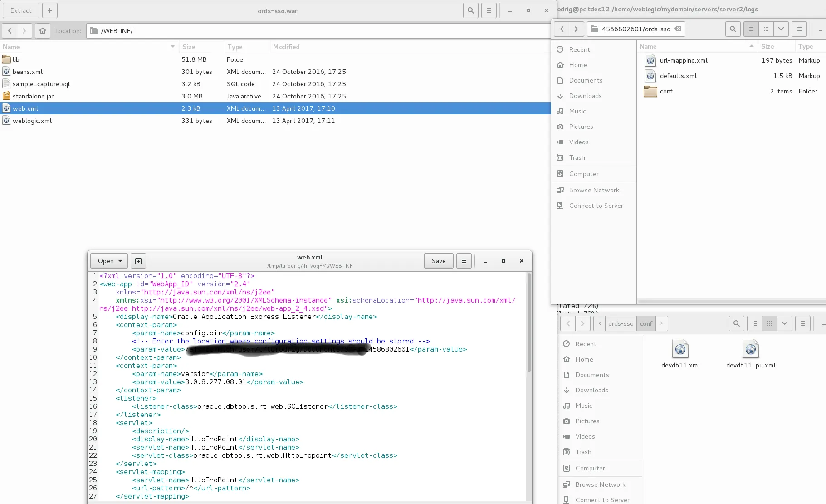
Task: Select the web.xml row
Action: click(275, 108)
